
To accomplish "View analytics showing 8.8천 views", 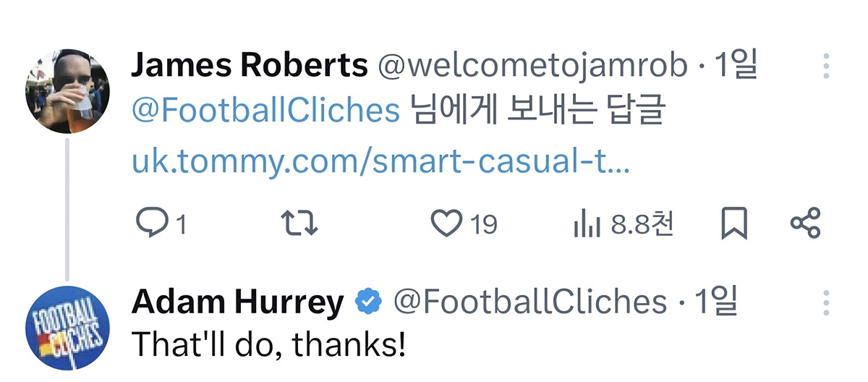I will click(x=587, y=225).
